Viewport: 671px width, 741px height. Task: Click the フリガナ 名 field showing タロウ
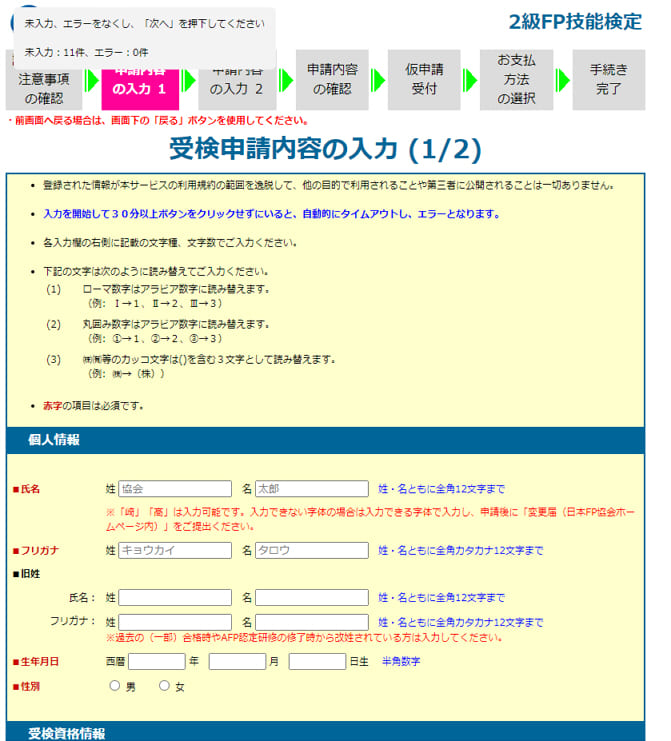click(311, 550)
